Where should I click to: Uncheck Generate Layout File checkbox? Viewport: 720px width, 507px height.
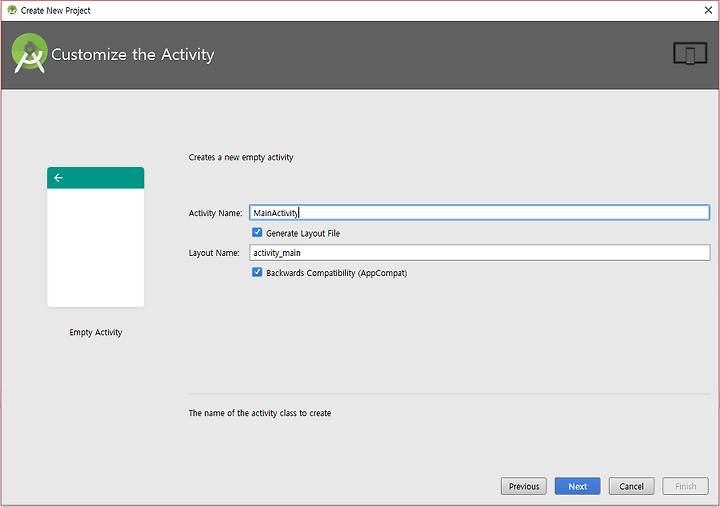pos(257,232)
